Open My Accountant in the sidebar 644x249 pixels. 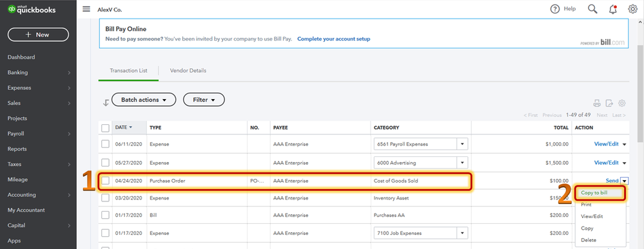[26, 210]
